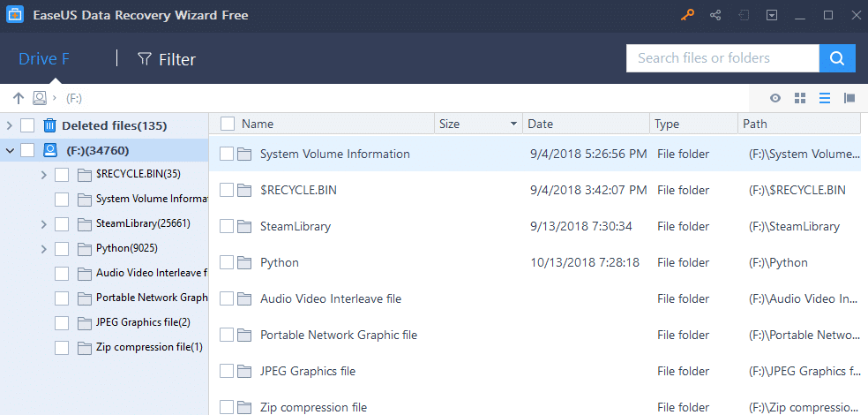868x415 pixels.
Task: Click Audio Video Interleave folder icon in list
Action: tap(244, 298)
